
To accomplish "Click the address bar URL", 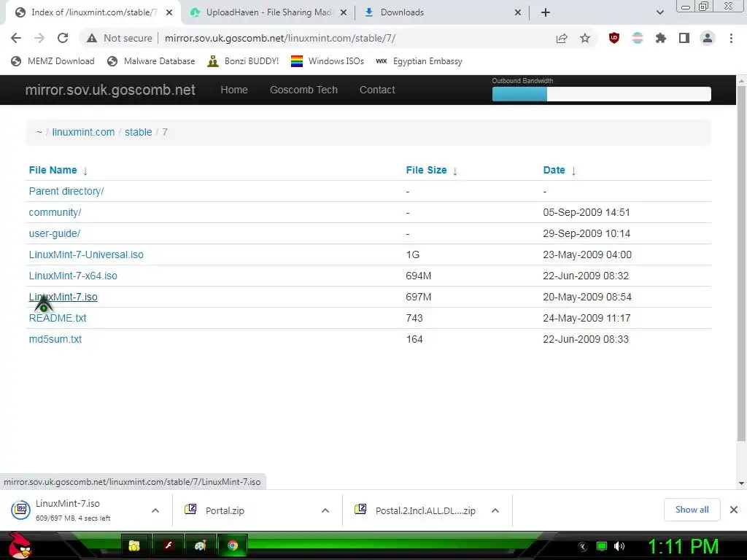I will [280, 38].
